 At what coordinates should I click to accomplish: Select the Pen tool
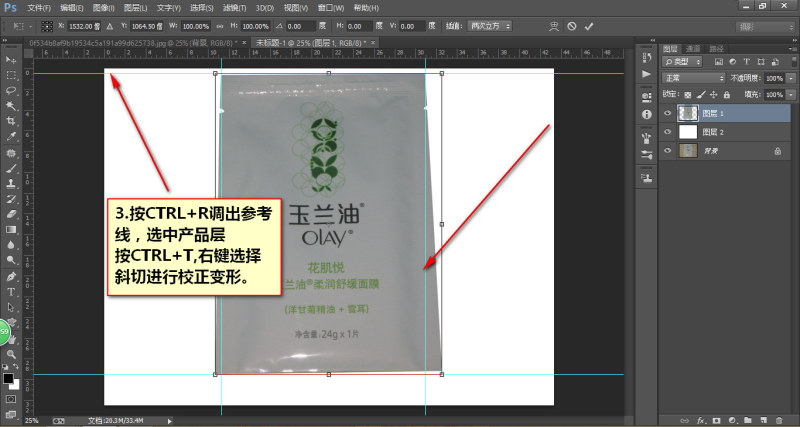pos(11,277)
